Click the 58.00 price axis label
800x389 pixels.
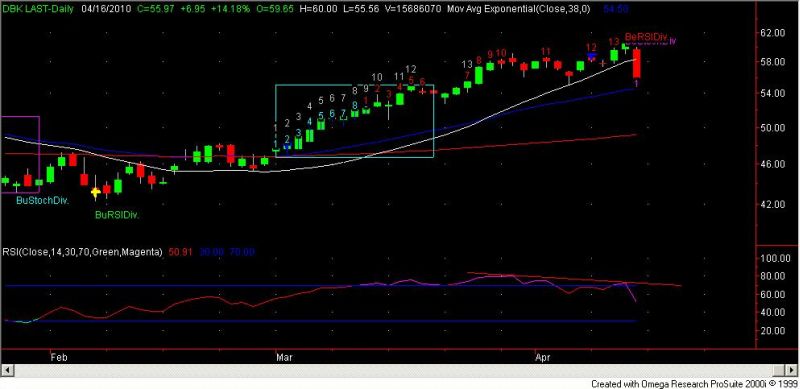point(772,62)
